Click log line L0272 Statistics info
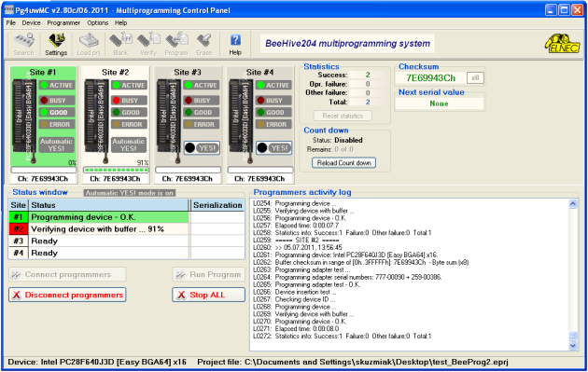Viewport: 588px width, 372px height. [342, 337]
